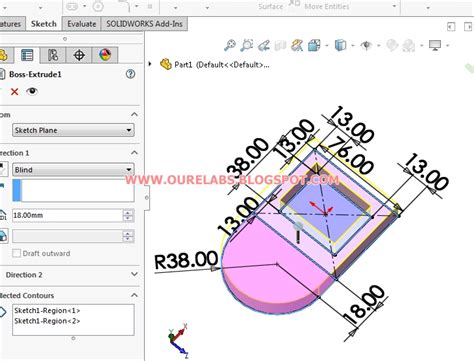The width and height of the screenshot is (474, 361).
Task: Click the 38.00 dimension on the sketch
Action: tap(248, 157)
